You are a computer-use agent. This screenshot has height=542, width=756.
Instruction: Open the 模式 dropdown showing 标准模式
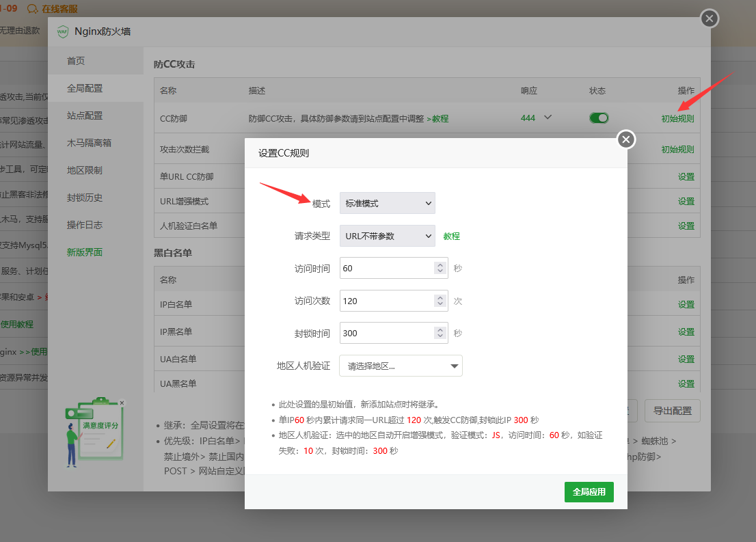[x=387, y=203]
